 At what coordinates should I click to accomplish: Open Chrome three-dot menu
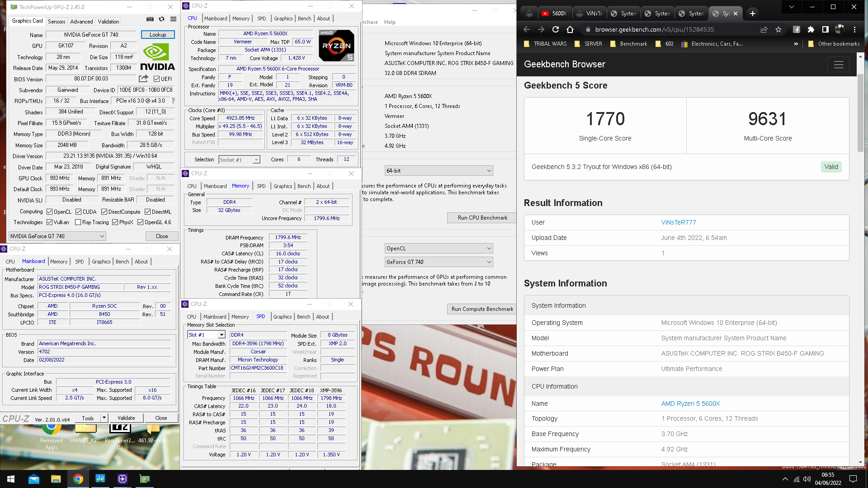tap(854, 29)
